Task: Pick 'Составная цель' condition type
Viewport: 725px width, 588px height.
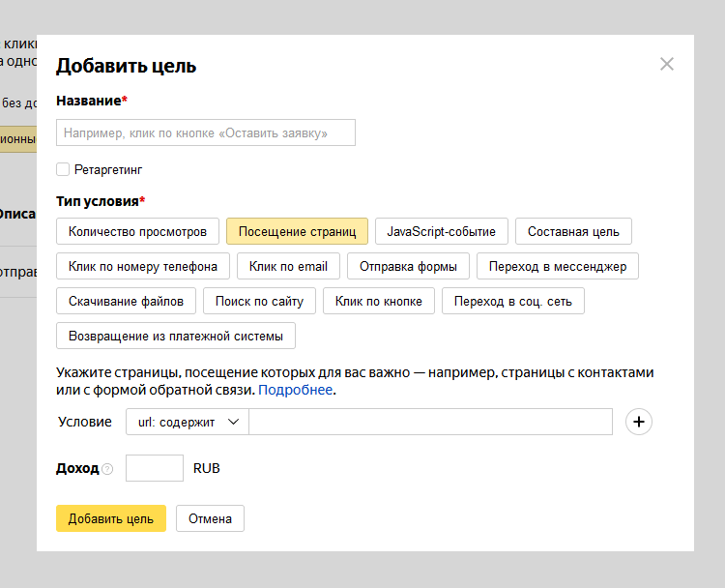Action: click(573, 232)
